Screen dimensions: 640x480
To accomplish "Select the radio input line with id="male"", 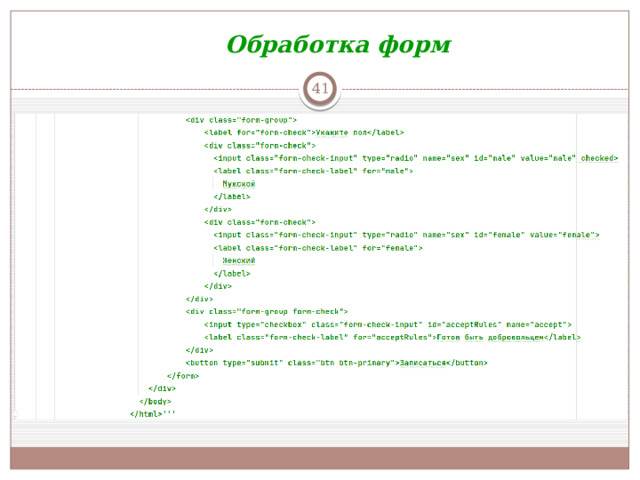I will (x=416, y=158).
